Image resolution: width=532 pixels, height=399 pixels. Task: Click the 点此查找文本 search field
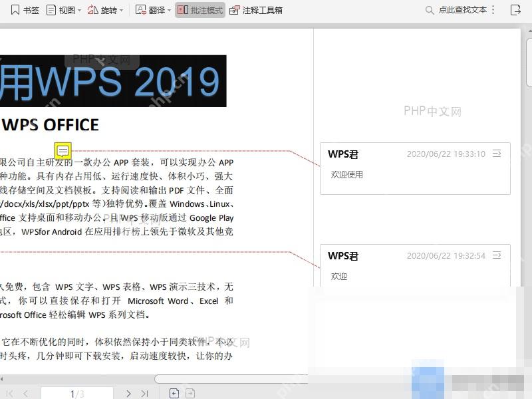pyautogui.click(x=456, y=10)
